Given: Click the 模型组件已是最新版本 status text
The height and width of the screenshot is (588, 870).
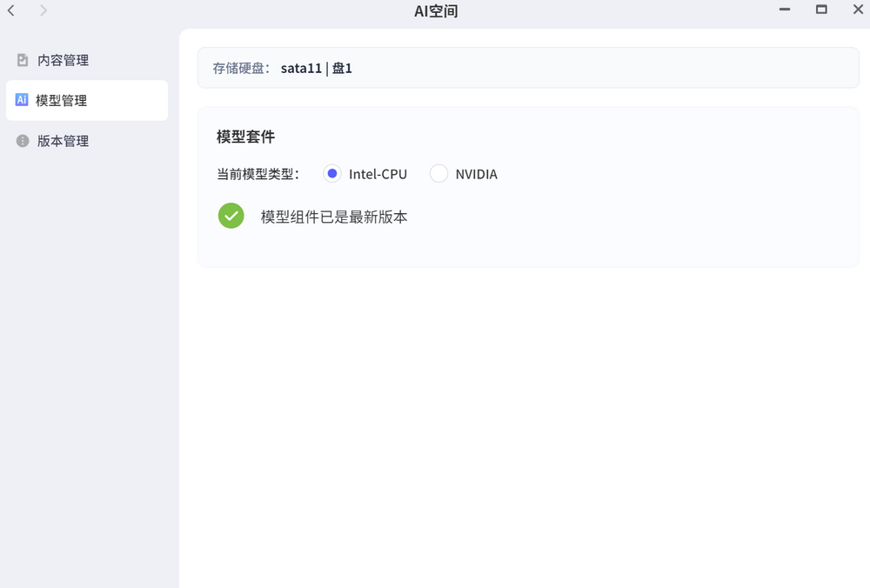Looking at the screenshot, I should 333,217.
